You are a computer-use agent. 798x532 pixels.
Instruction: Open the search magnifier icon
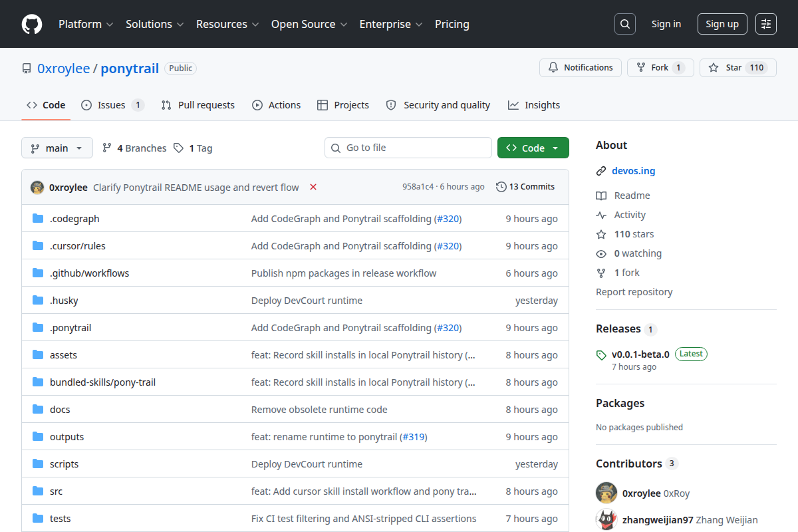(x=625, y=24)
